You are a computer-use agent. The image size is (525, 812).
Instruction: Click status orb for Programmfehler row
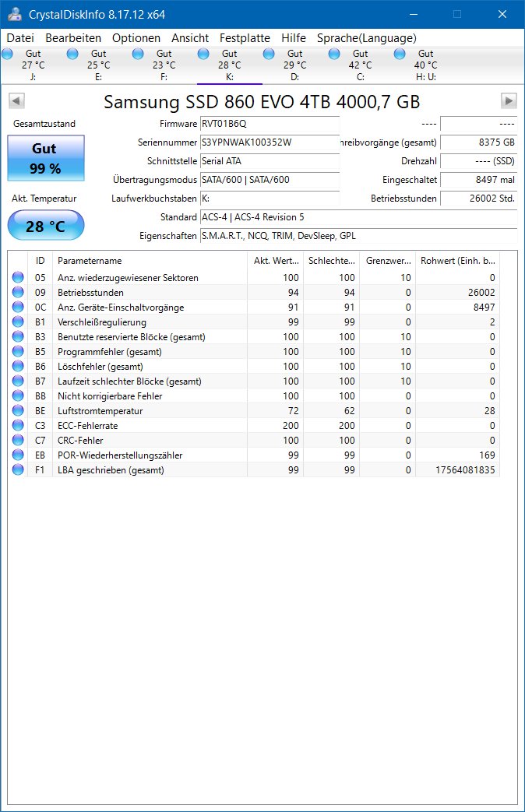point(18,351)
